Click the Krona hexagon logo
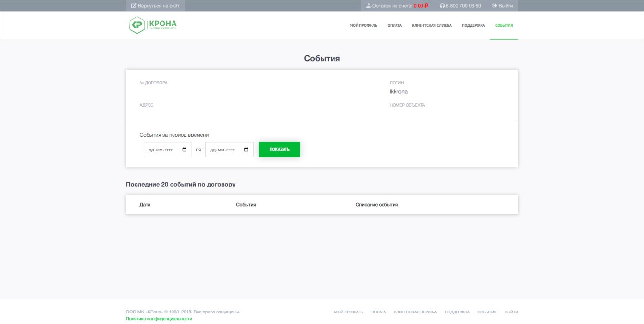 137,25
